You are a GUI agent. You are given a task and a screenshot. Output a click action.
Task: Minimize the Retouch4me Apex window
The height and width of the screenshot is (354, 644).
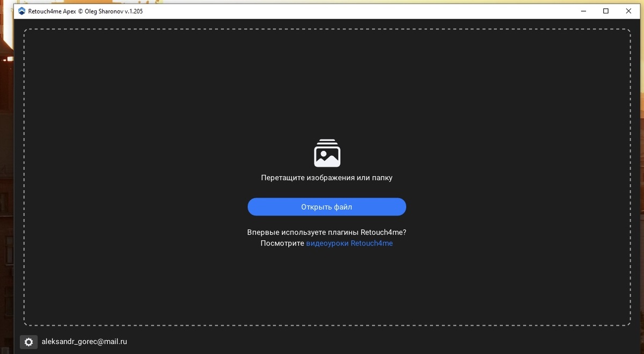coord(582,11)
